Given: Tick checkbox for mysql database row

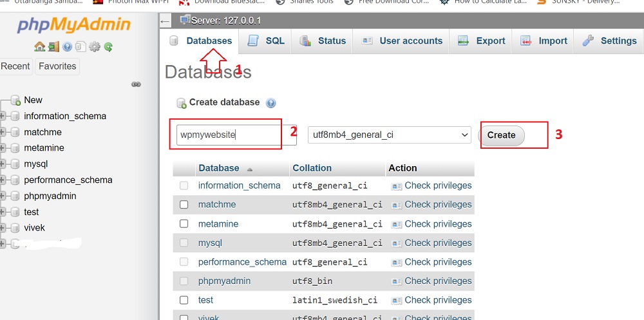Looking at the screenshot, I should (x=184, y=243).
